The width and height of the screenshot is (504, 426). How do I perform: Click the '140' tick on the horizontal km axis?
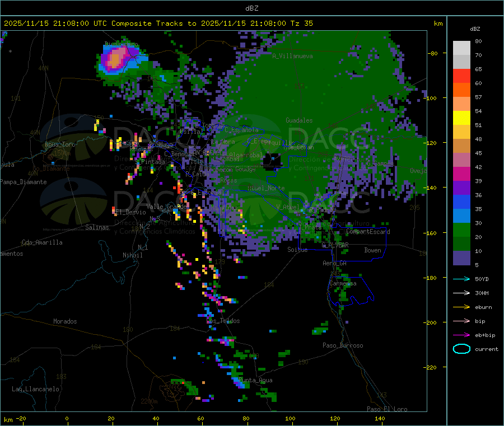380,418
